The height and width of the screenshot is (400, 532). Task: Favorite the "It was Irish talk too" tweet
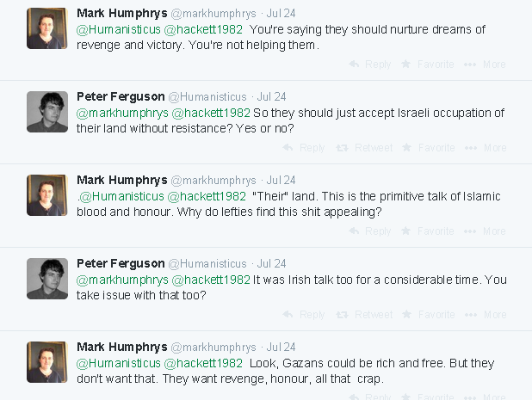click(x=428, y=315)
